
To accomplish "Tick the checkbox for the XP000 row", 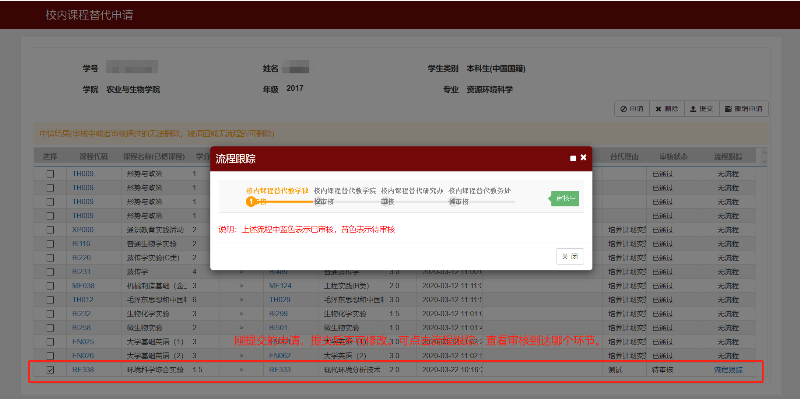I will point(50,230).
